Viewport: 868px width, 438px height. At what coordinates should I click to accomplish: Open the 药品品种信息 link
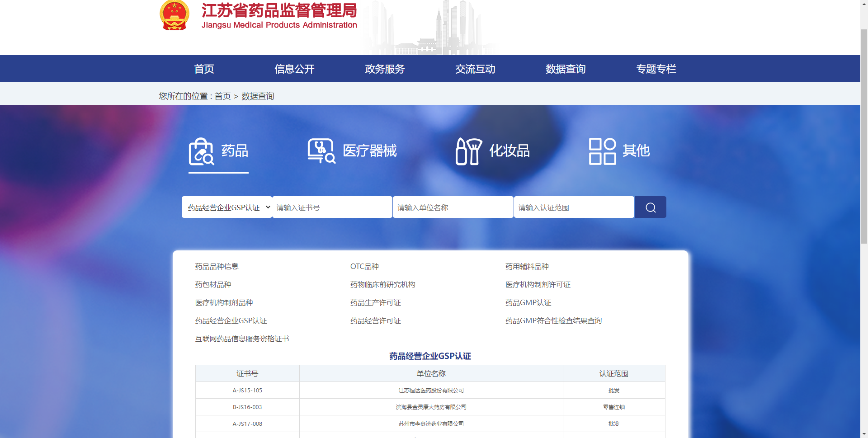(217, 267)
